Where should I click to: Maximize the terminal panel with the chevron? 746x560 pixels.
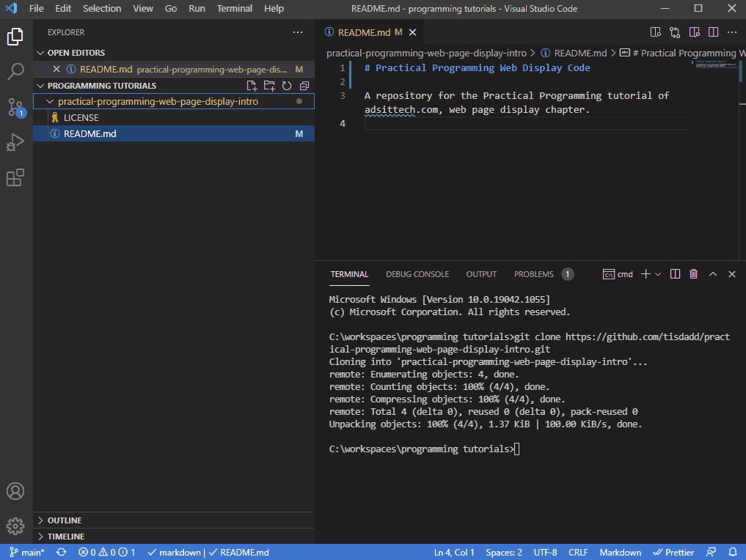coord(712,273)
